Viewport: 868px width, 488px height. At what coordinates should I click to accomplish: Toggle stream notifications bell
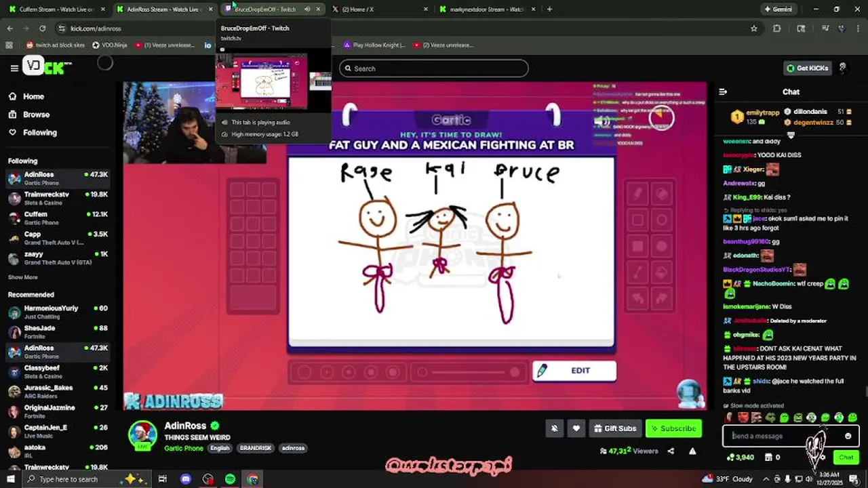point(554,428)
